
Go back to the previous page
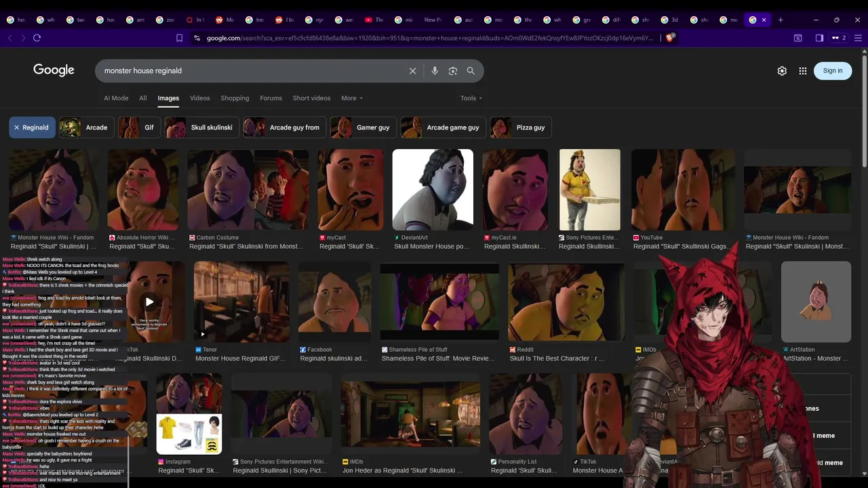click(x=9, y=38)
